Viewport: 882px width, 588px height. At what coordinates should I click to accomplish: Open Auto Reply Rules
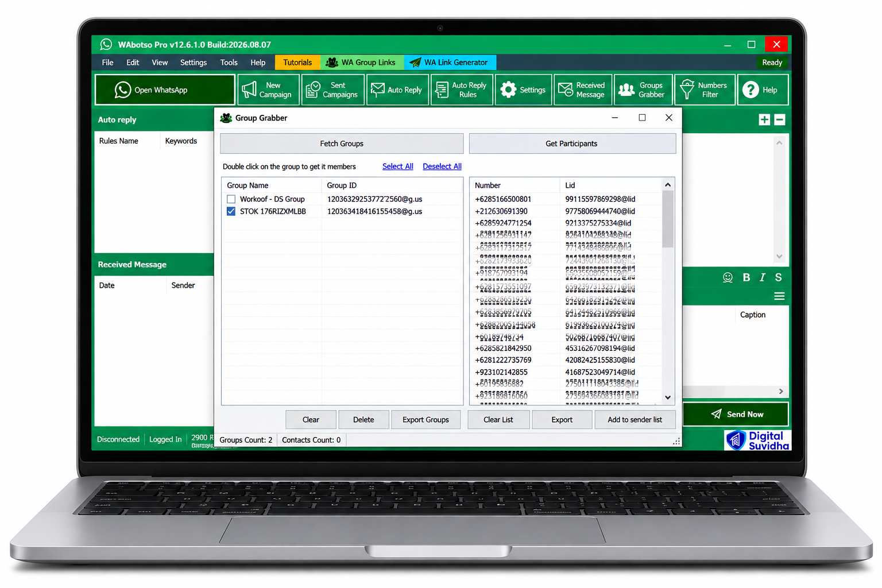[462, 90]
